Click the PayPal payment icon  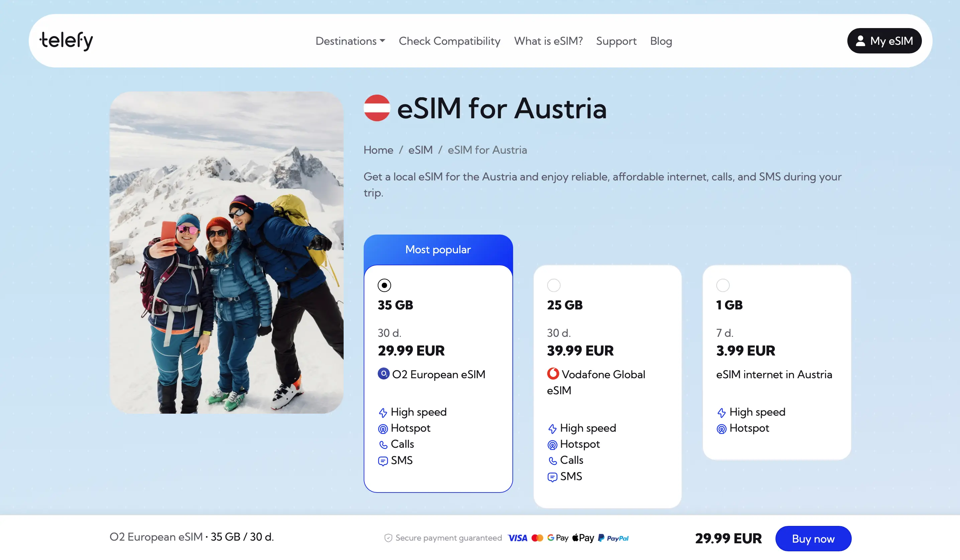pos(613,538)
